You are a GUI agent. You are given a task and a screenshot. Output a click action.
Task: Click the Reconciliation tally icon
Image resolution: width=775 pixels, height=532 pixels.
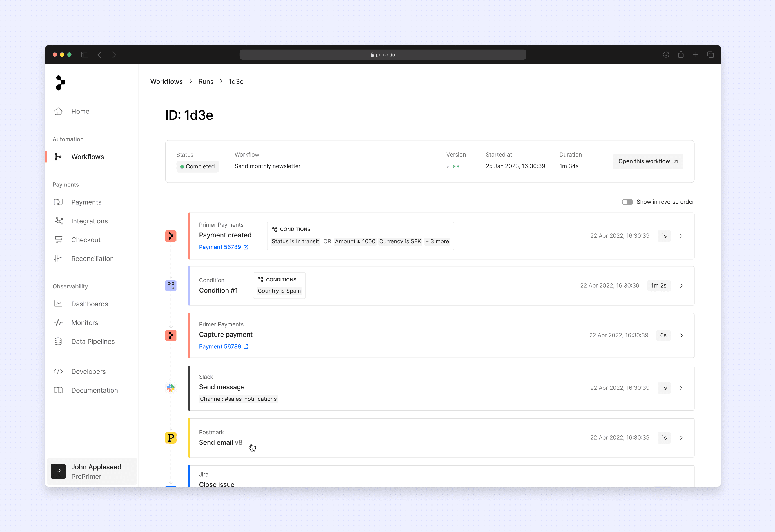click(x=58, y=259)
